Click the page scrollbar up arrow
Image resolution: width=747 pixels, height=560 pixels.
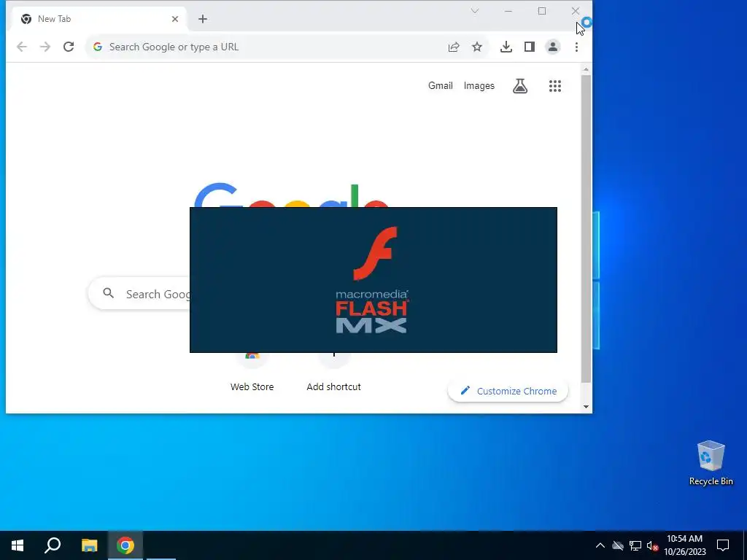coord(586,69)
